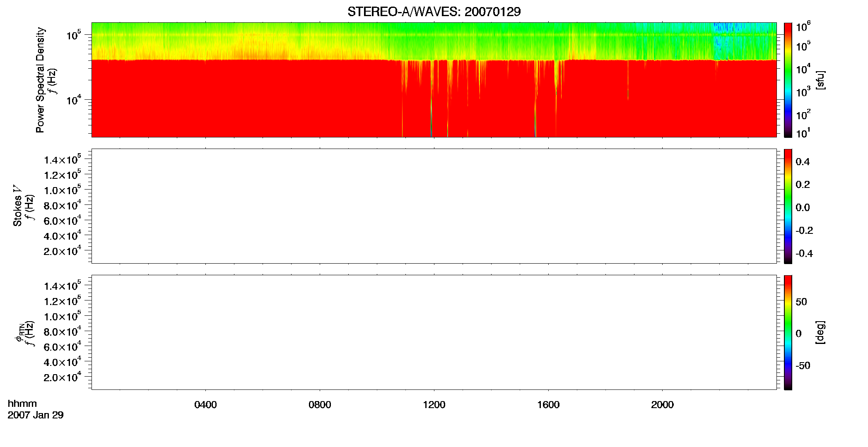Select "0.0" on the Stokes V color bar
Image resolution: width=868 pixels, height=447 pixels.
pyautogui.click(x=803, y=208)
